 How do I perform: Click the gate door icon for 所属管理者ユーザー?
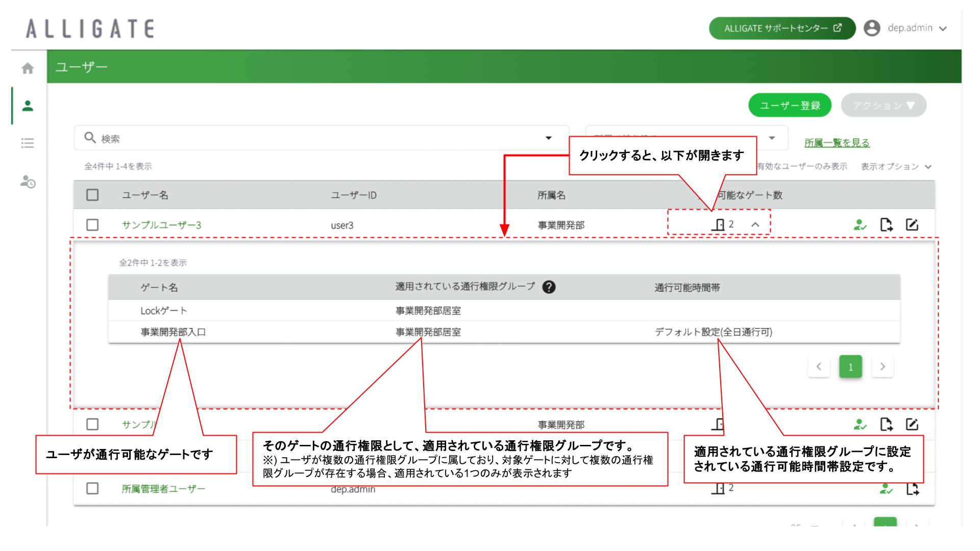tap(719, 488)
